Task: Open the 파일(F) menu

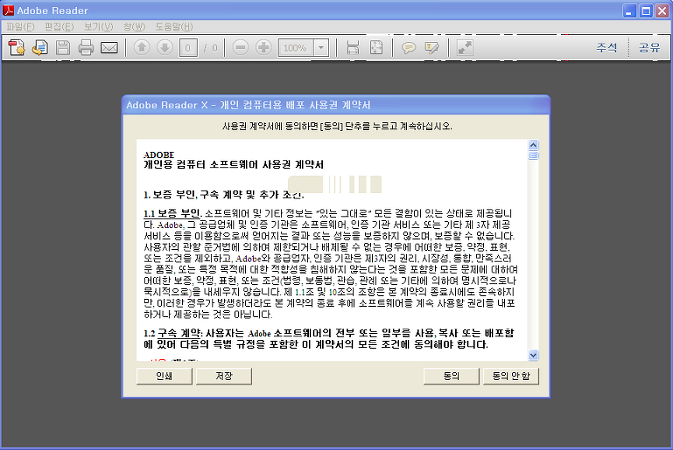Action: pyautogui.click(x=20, y=27)
